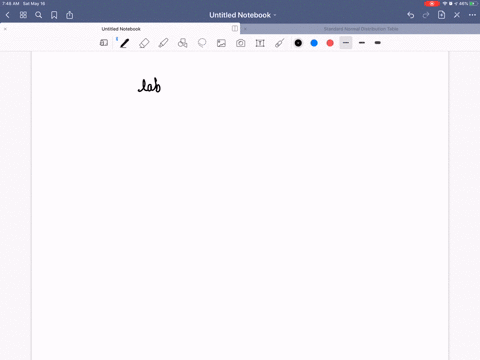Bookmark the current page
Image resolution: width=480 pixels, height=360 pixels.
(x=54, y=15)
